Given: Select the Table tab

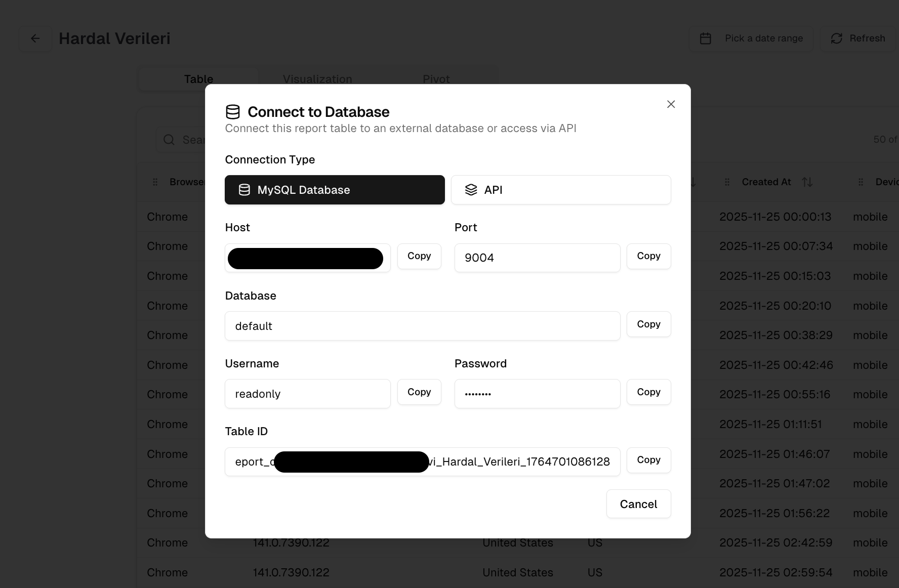Looking at the screenshot, I should click(x=198, y=79).
